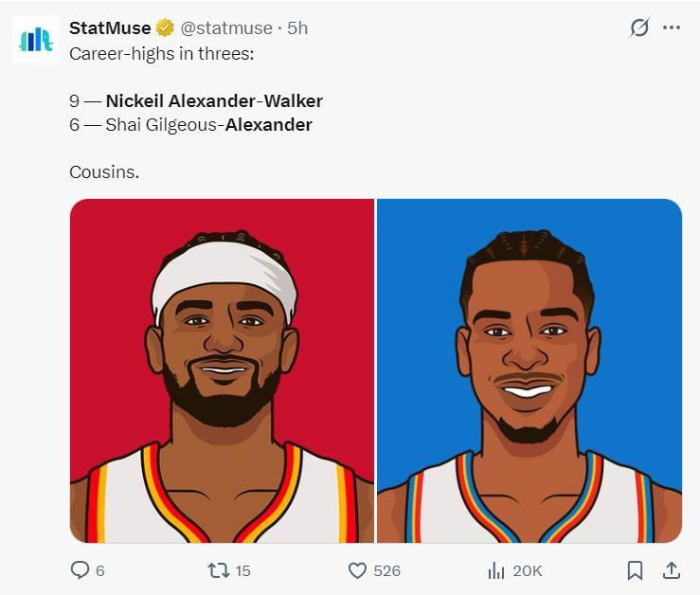The height and width of the screenshot is (595, 700).
Task: Click the repost arrows icon
Action: pyautogui.click(x=219, y=570)
